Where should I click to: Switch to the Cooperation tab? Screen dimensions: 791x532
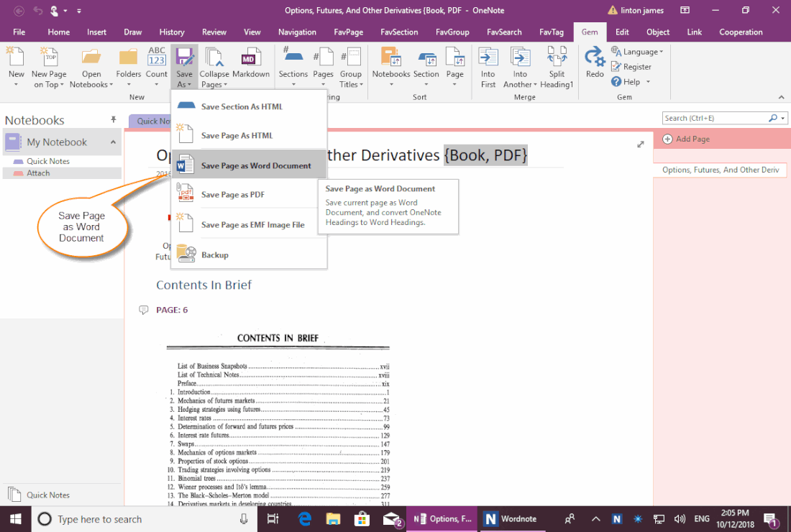pos(741,32)
